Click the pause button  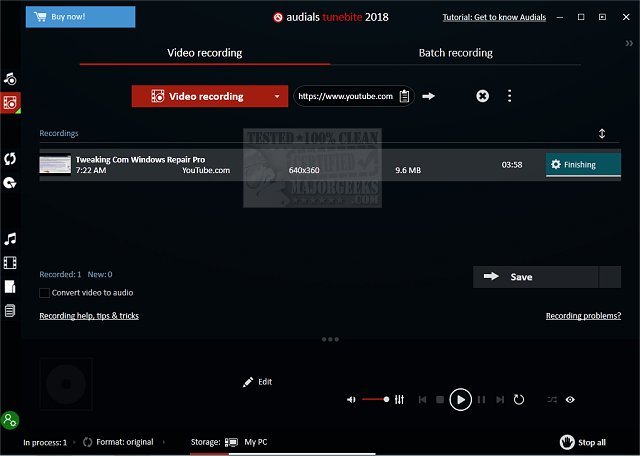[x=481, y=400]
